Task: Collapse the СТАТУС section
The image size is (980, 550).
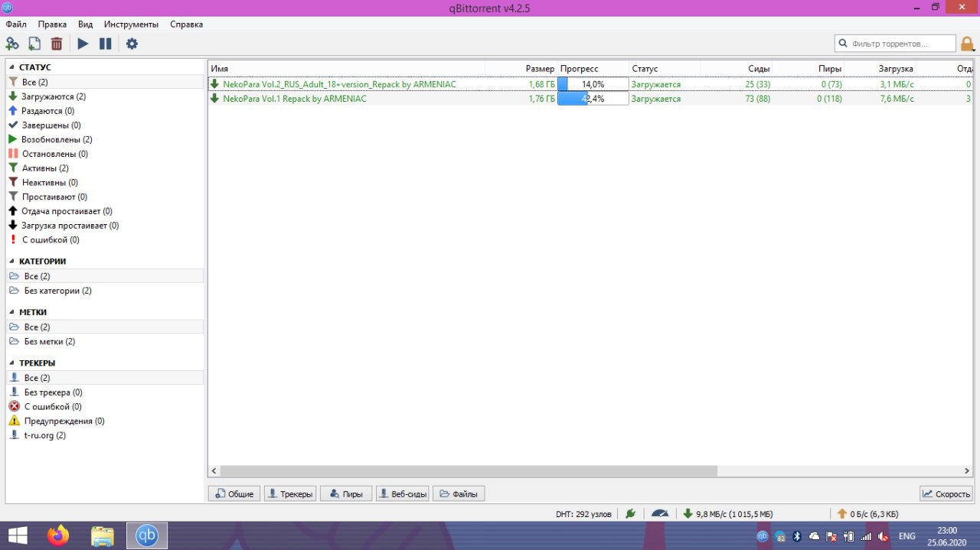Action: 11,67
